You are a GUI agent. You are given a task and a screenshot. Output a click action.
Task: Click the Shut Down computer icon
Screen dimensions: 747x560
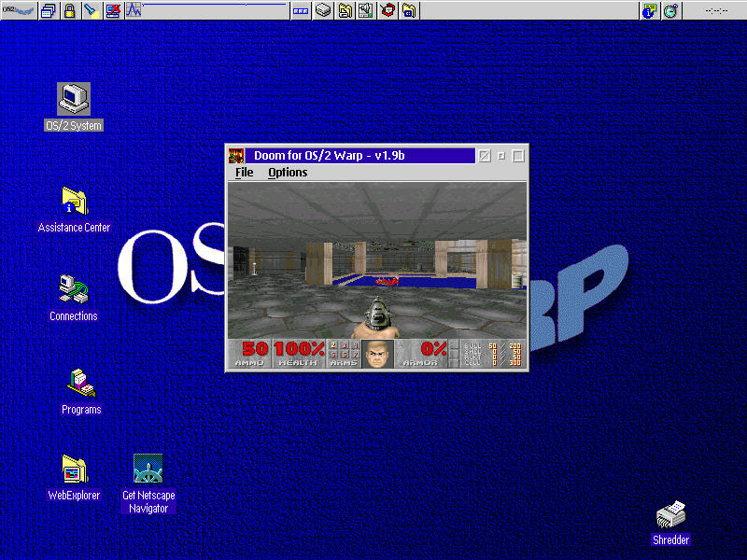[113, 10]
